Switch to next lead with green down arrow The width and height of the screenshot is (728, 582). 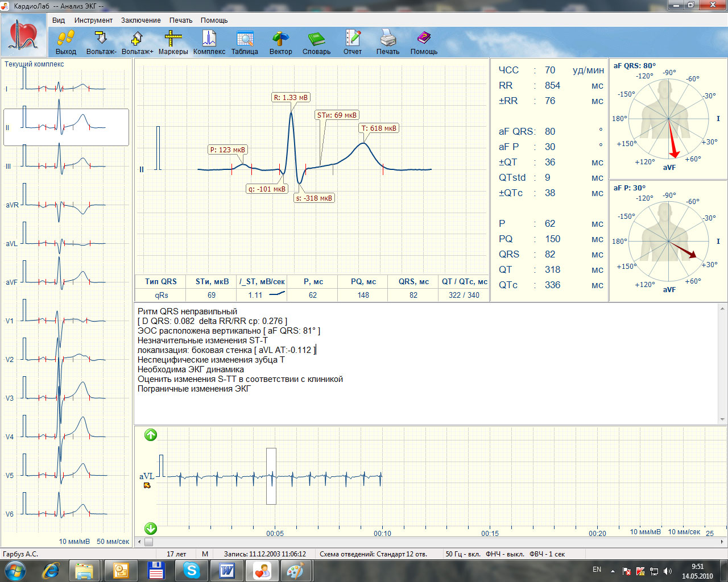(x=151, y=529)
